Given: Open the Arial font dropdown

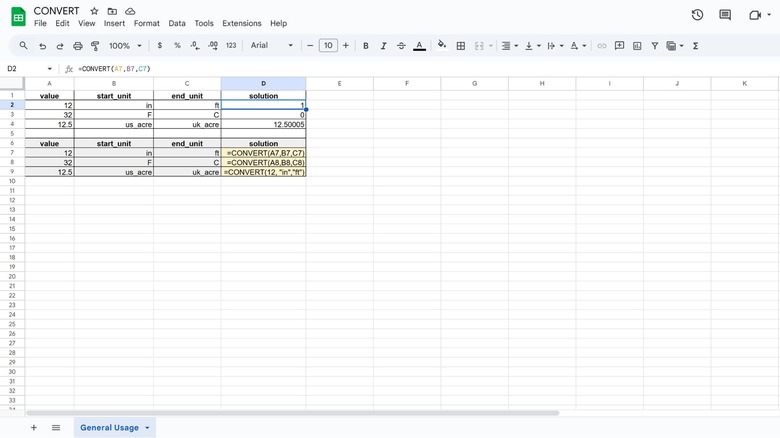Looking at the screenshot, I should pyautogui.click(x=272, y=45).
